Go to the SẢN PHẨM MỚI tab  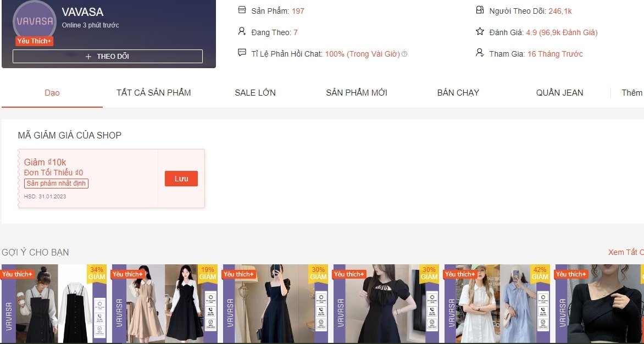pos(357,92)
